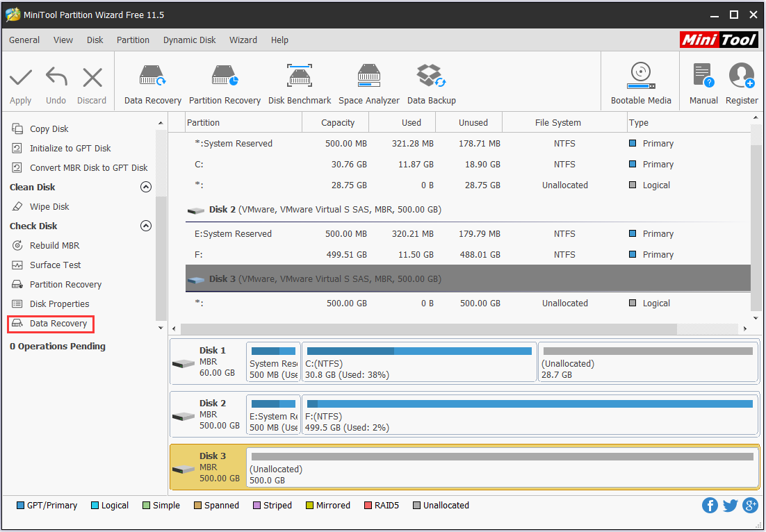This screenshot has width=766, height=532.
Task: Select the *:System Reserved partition row
Action: click(468, 144)
